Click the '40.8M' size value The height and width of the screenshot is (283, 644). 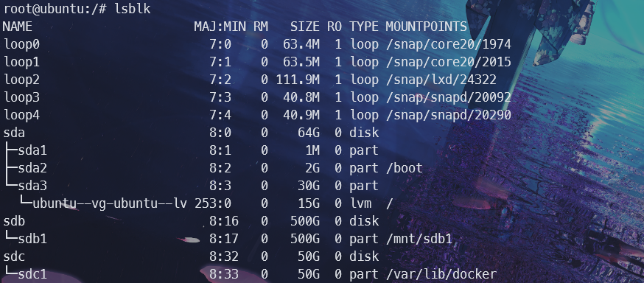pos(301,97)
